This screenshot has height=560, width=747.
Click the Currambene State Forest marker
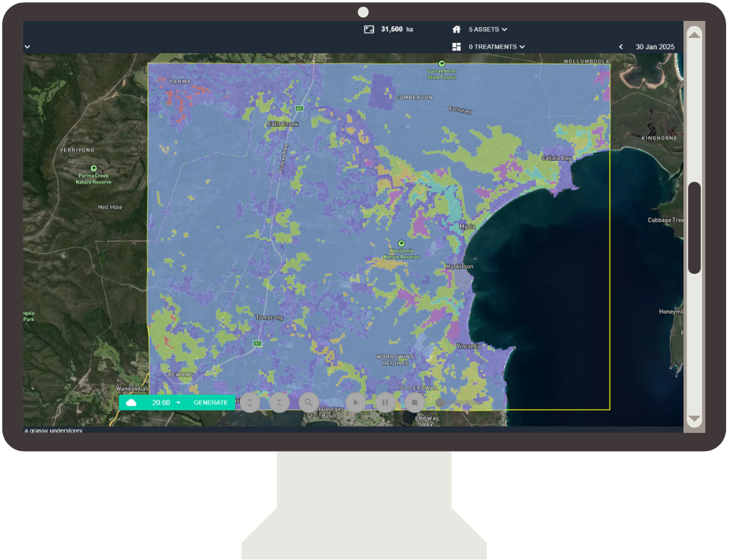click(x=441, y=63)
